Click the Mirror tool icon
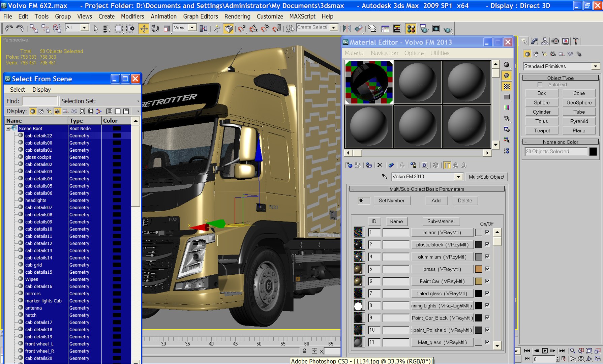Screen dimensions: 603x364 (347, 29)
